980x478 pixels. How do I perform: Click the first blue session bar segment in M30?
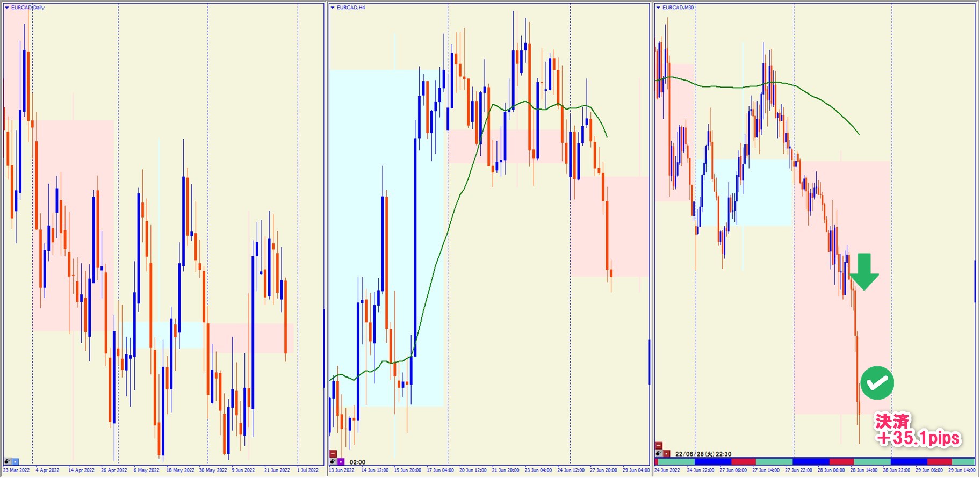pyautogui.click(x=712, y=461)
